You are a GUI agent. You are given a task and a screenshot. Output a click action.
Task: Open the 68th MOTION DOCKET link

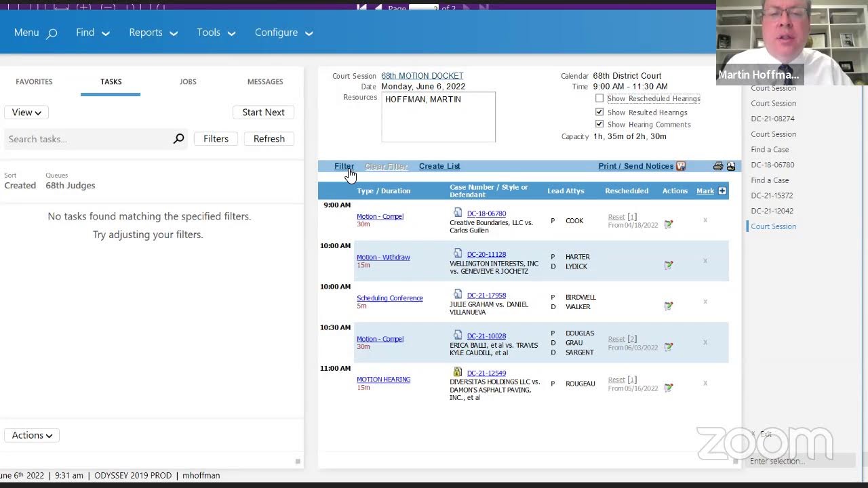click(422, 76)
